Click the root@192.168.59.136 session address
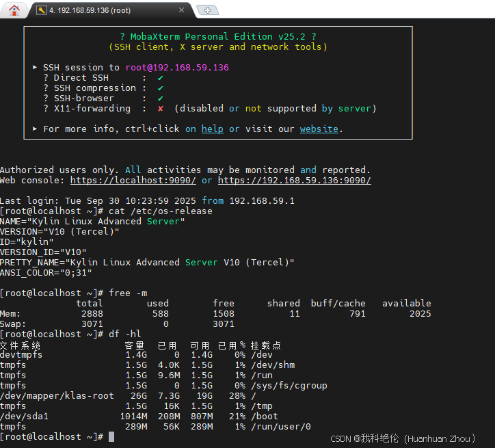The height and width of the screenshot is (448, 495). click(x=177, y=68)
